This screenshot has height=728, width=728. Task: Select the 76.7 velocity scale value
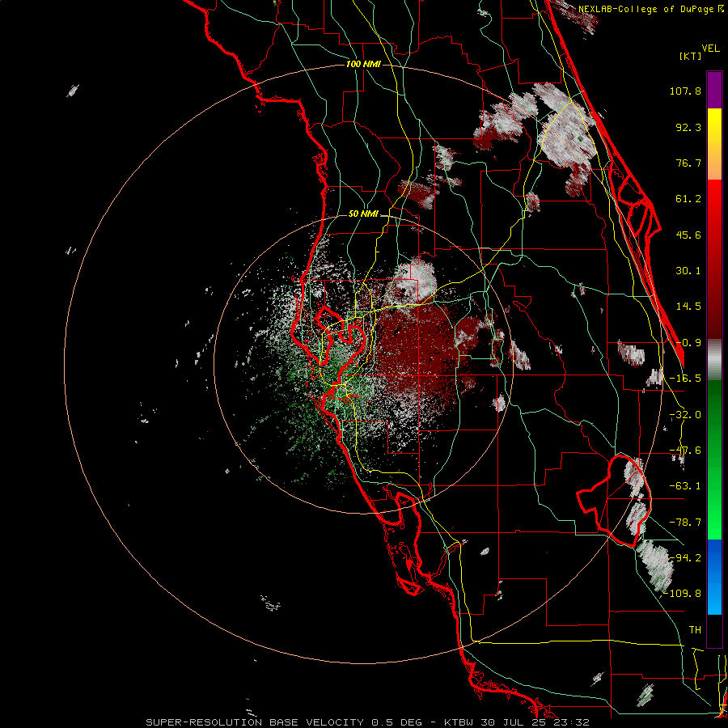[688, 163]
